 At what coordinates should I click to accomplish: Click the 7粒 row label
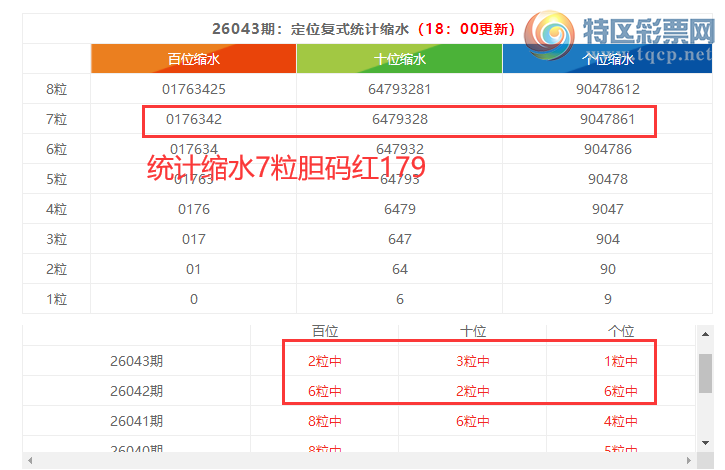(x=56, y=119)
